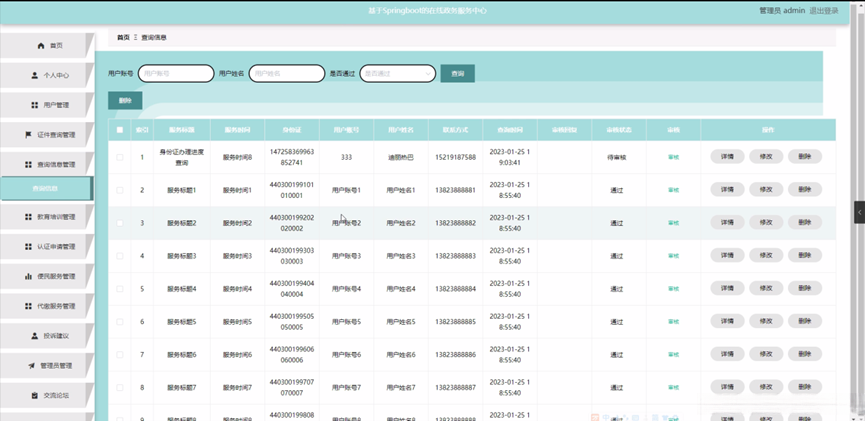Click the 迪丽热巴 user name cell
865x421 pixels.
tap(401, 157)
